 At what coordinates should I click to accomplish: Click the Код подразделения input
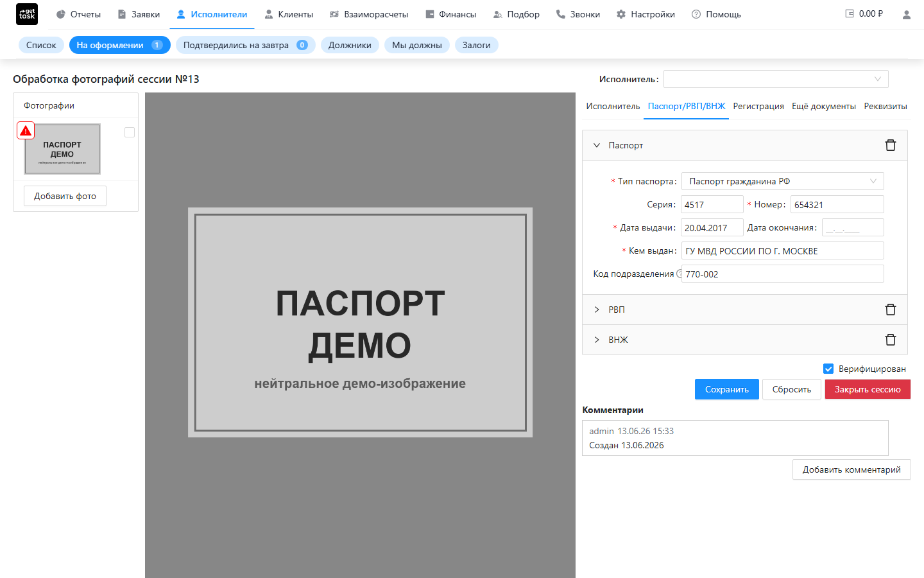click(x=782, y=274)
